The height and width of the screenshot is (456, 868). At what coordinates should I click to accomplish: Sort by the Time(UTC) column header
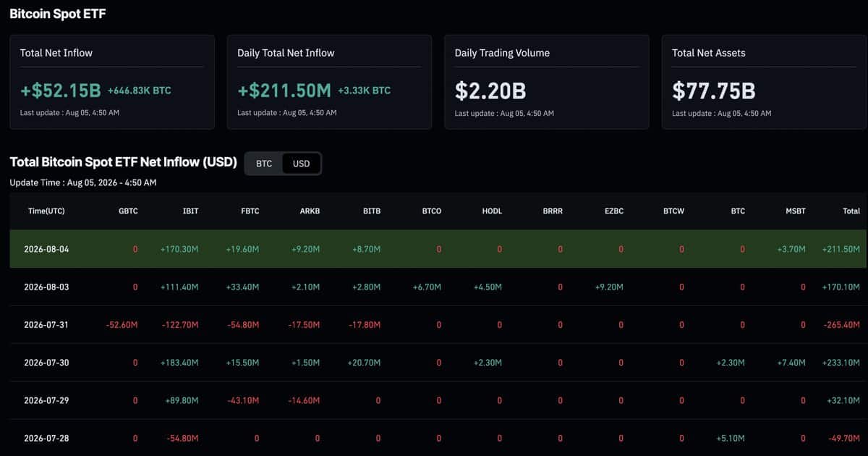(x=47, y=211)
